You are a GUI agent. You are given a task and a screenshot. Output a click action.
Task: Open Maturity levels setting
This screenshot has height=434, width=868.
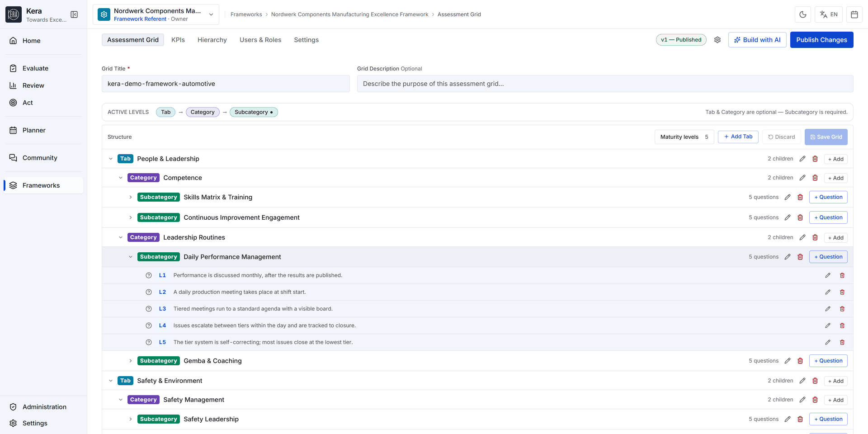pos(684,137)
